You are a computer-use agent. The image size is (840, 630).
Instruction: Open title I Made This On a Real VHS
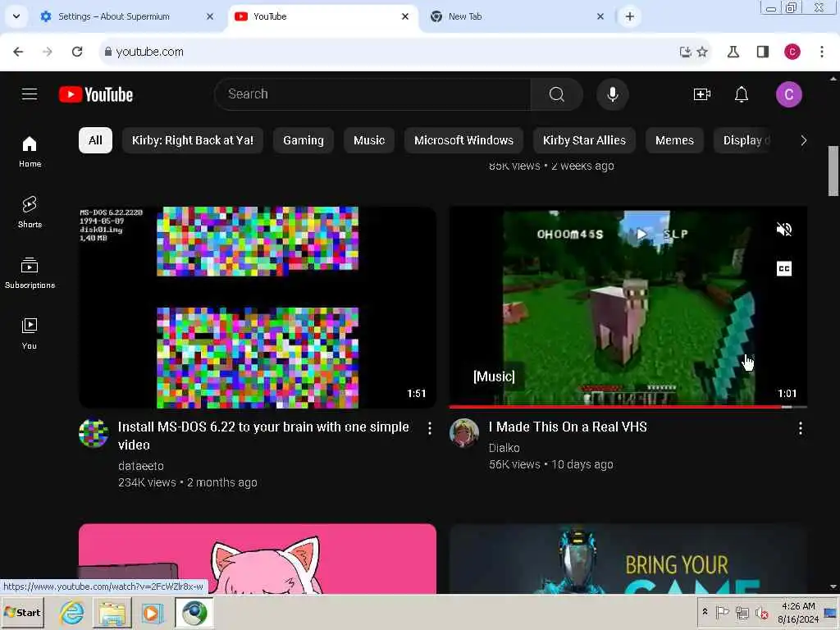click(568, 427)
